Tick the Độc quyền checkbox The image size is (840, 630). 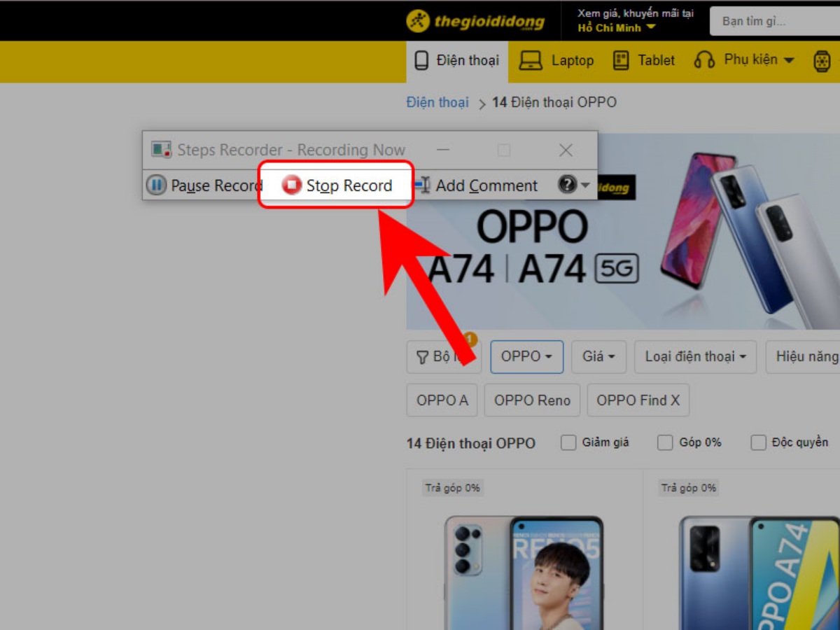(x=758, y=442)
